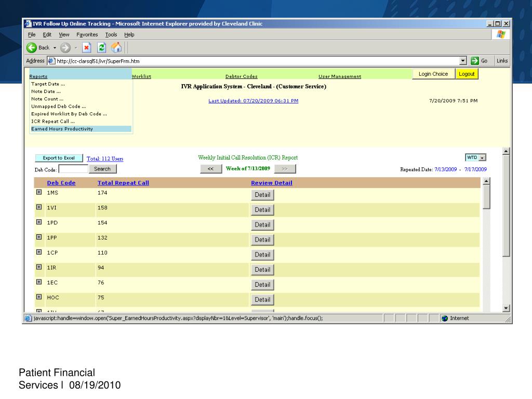Click the Forward navigation arrow icon
Screen dimensions: 532x399
point(65,48)
